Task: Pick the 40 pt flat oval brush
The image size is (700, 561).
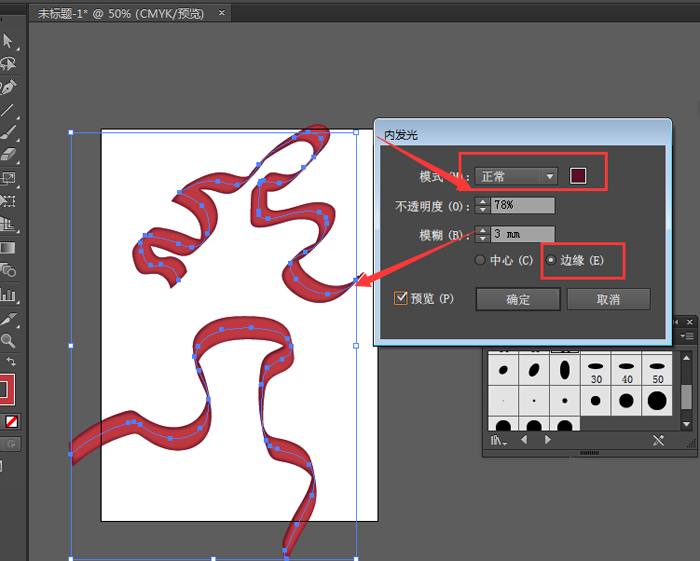Action: point(626,370)
